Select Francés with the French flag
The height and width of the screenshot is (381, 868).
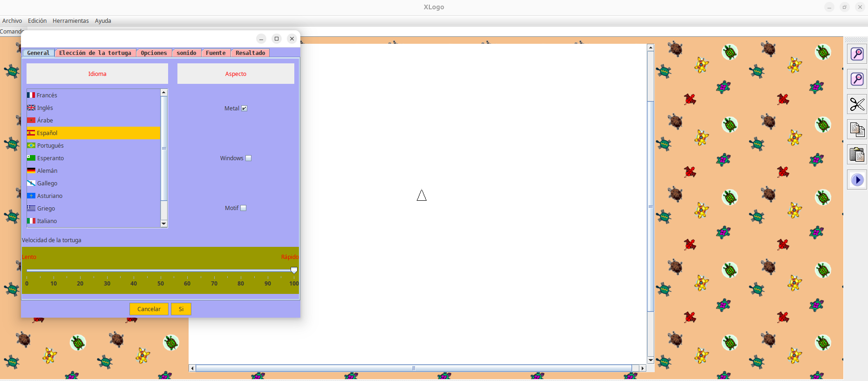pyautogui.click(x=47, y=95)
